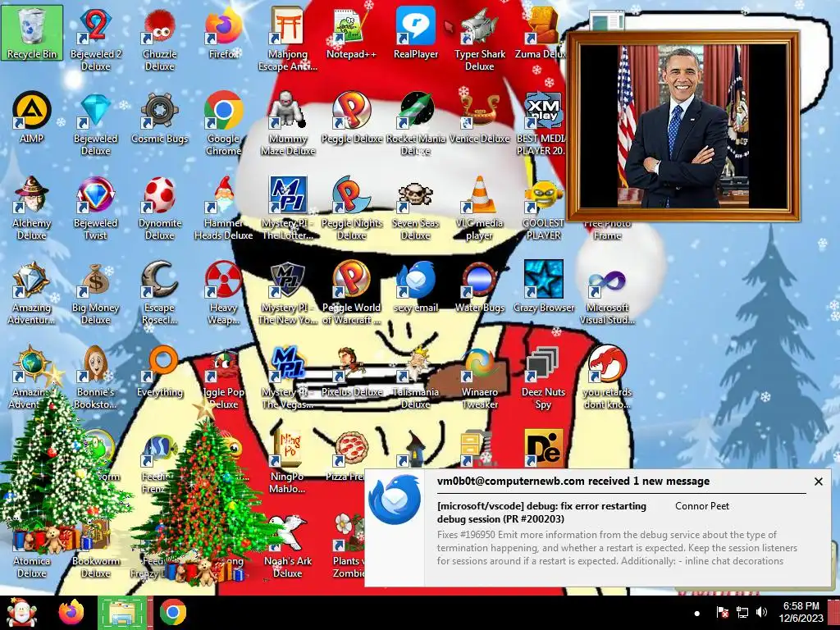Open Crazy Browser star icon
Image resolution: width=840 pixels, height=630 pixels.
click(543, 286)
